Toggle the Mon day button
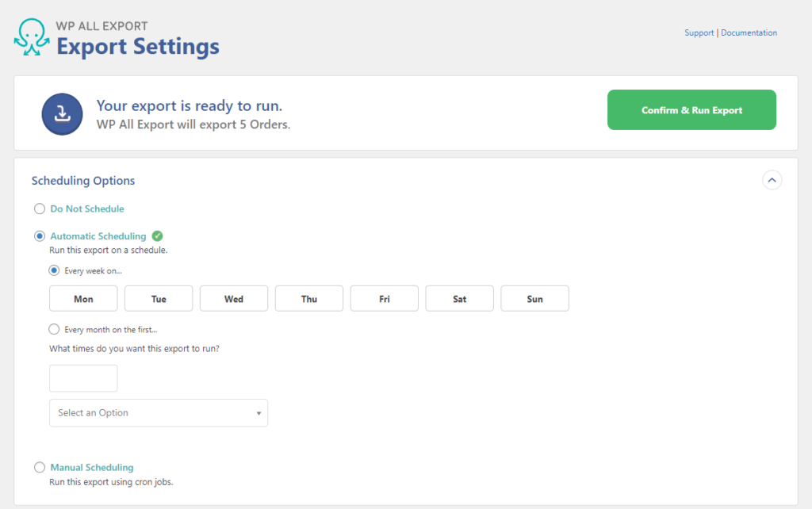Image resolution: width=812 pixels, height=509 pixels. [x=83, y=298]
